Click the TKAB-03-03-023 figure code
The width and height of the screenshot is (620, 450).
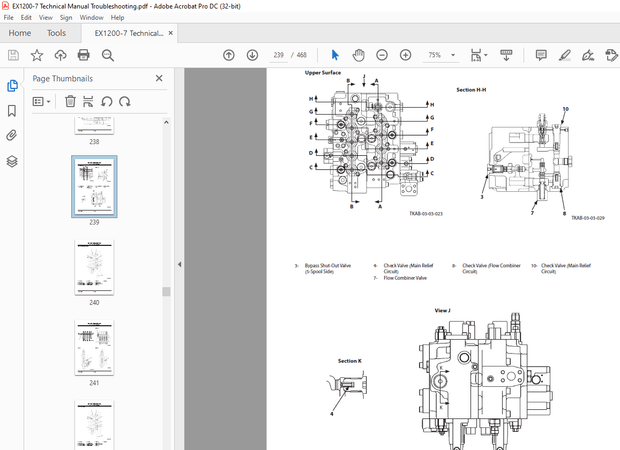point(426,214)
